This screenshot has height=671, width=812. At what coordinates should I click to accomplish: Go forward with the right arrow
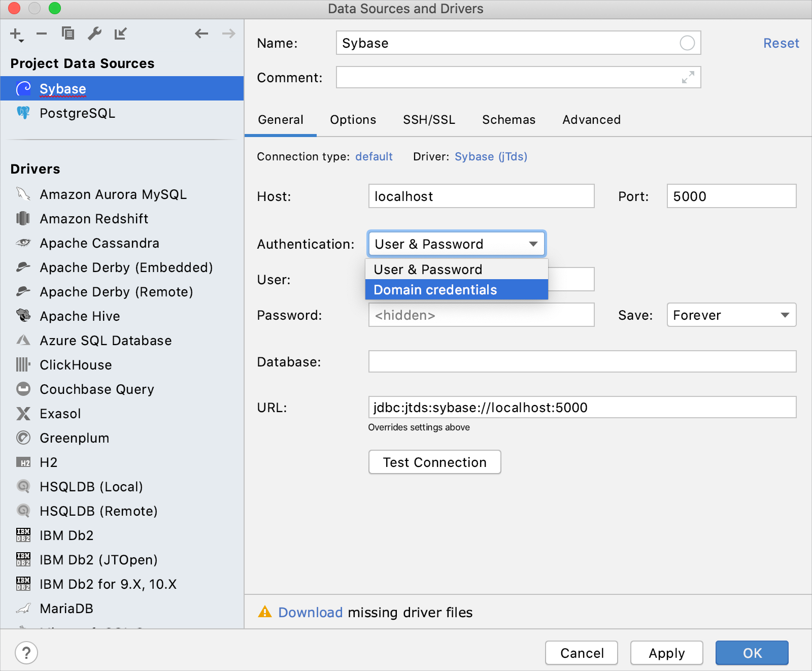(229, 33)
